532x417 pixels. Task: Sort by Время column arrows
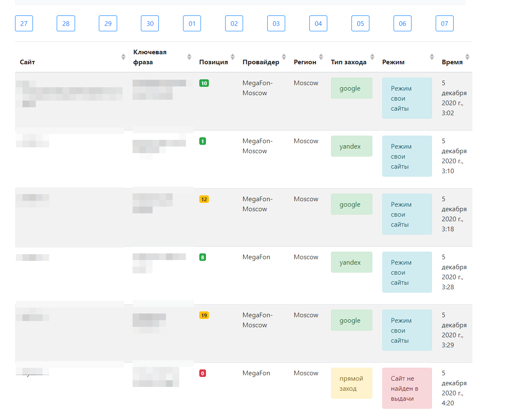click(x=467, y=57)
